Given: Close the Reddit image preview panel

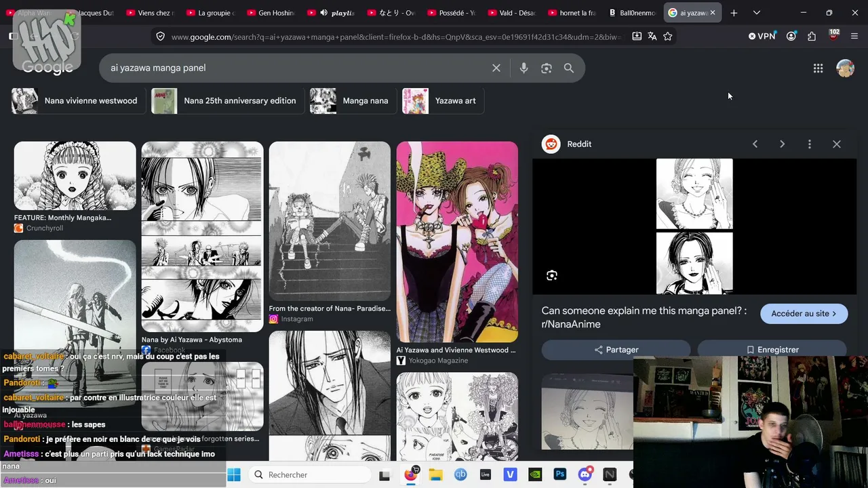Looking at the screenshot, I should click(837, 144).
